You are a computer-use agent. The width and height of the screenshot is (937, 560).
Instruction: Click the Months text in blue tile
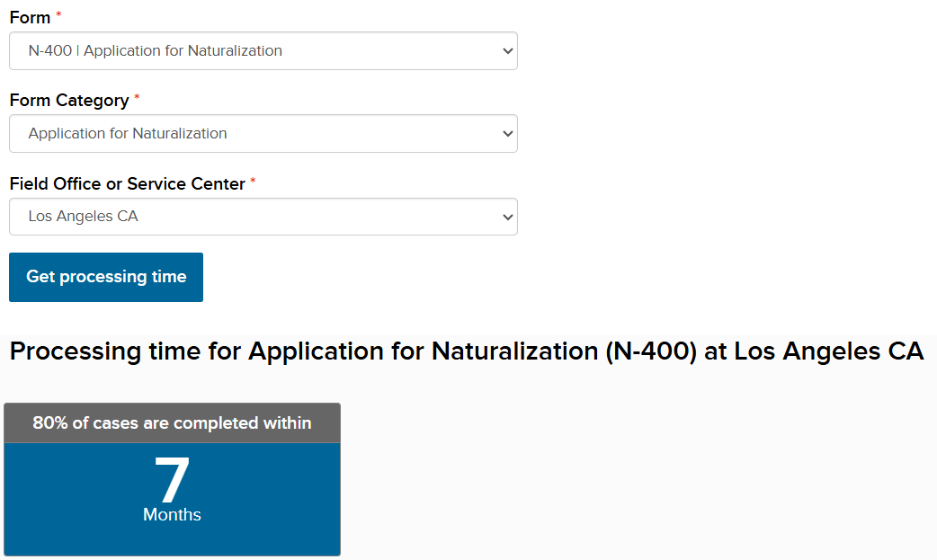point(172,515)
